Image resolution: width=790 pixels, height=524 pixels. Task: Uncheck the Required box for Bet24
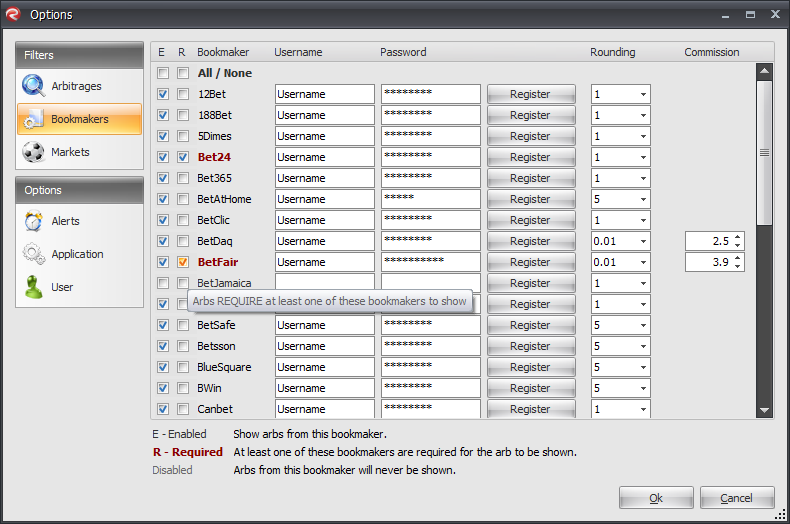(183, 157)
